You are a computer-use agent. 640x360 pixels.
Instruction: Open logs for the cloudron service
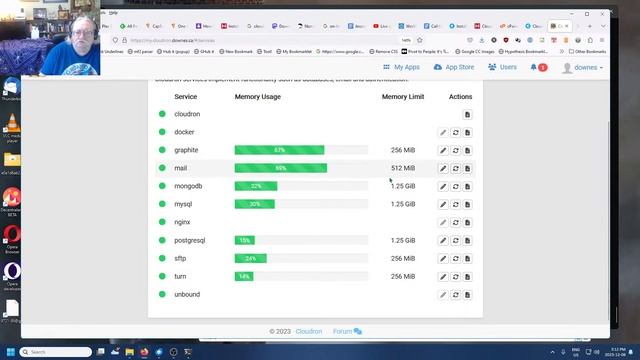(x=467, y=114)
